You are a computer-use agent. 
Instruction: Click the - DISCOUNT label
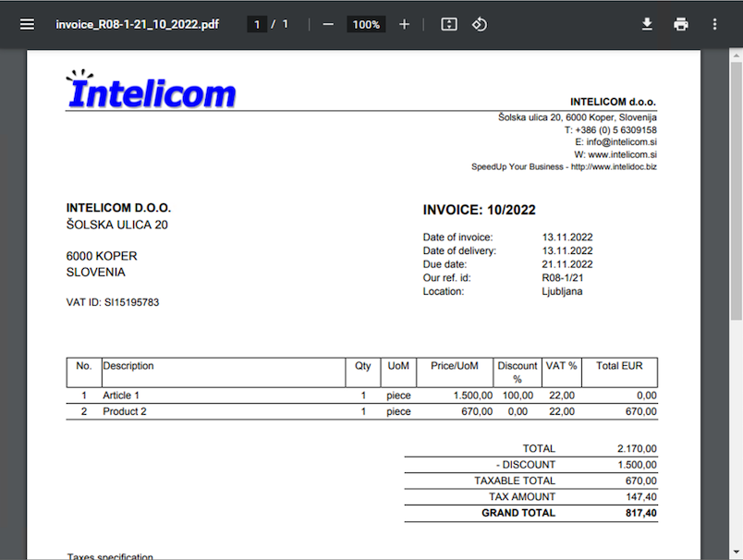tap(526, 464)
